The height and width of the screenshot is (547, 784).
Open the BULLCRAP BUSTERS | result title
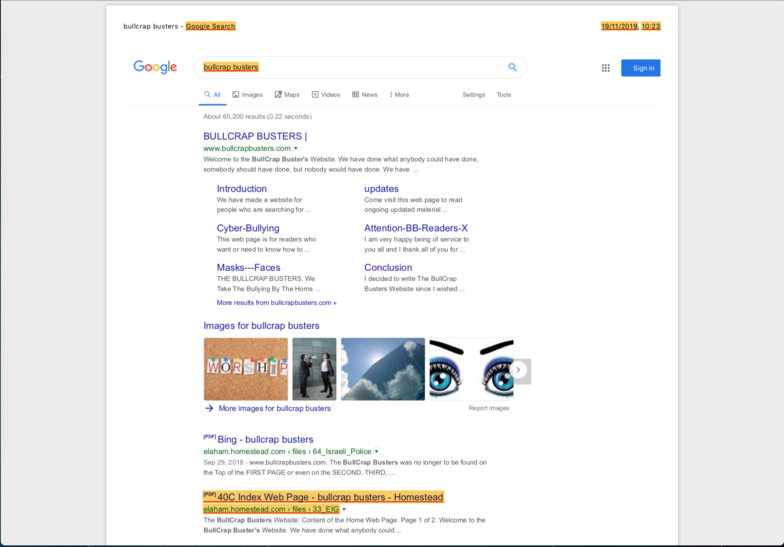[x=255, y=136]
